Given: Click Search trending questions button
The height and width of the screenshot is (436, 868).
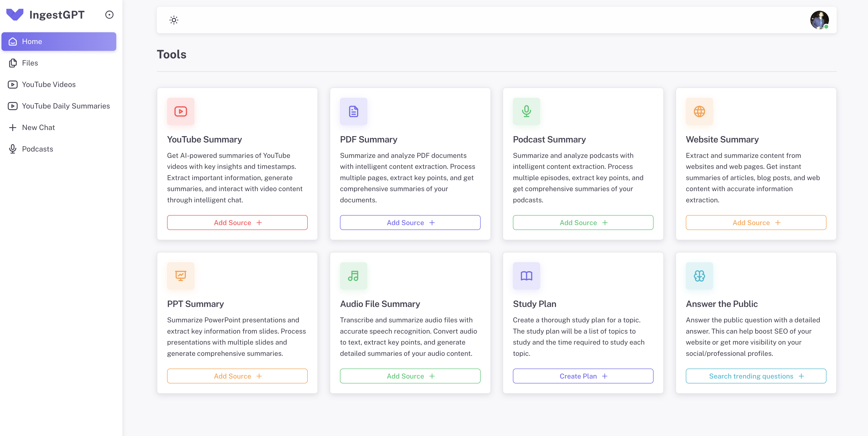Looking at the screenshot, I should 756,376.
